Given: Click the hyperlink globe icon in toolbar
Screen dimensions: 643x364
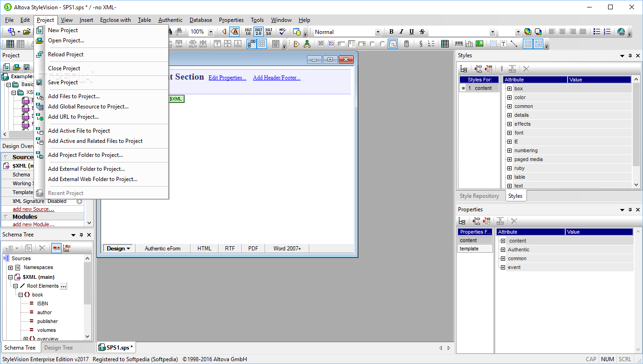Looking at the screenshot, I should pos(621,32).
